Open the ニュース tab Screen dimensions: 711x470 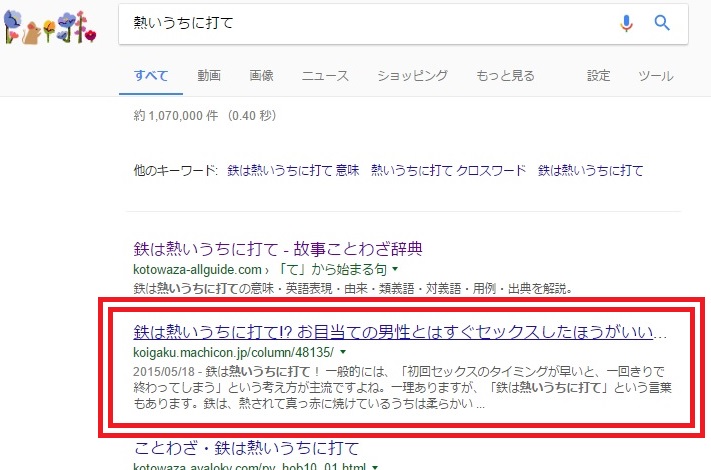tap(326, 75)
